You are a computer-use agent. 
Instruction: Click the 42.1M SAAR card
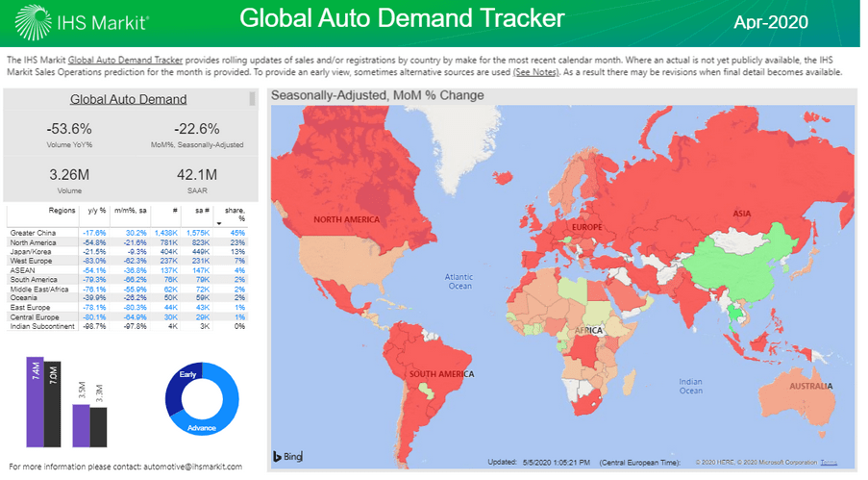point(196,180)
